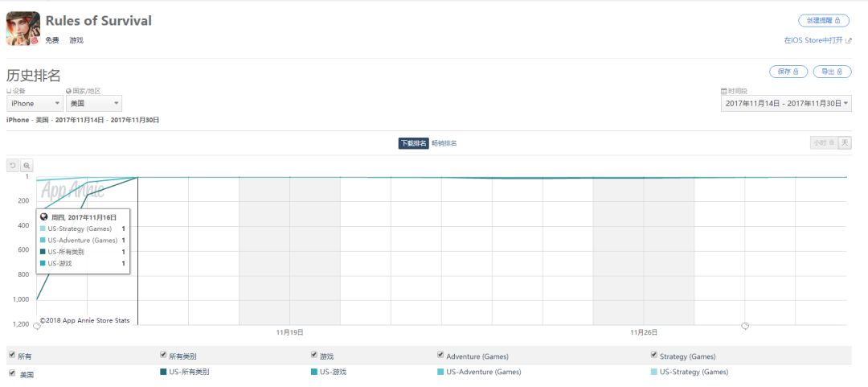Click the calendar icon beside 时间段

pos(724,92)
